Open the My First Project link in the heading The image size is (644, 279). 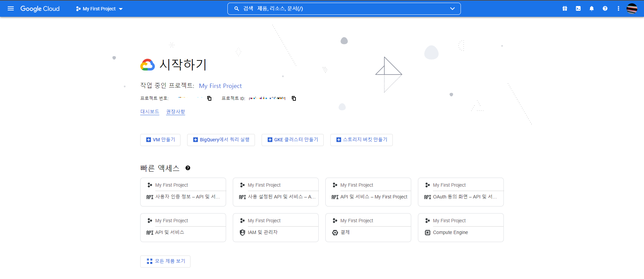point(220,86)
